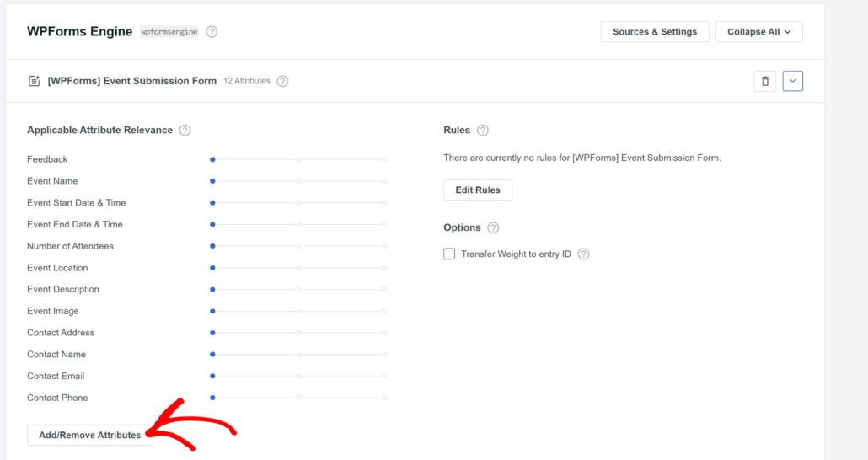This screenshot has height=460, width=868.
Task: Set Number of Attendees slider to middle
Action: point(298,246)
